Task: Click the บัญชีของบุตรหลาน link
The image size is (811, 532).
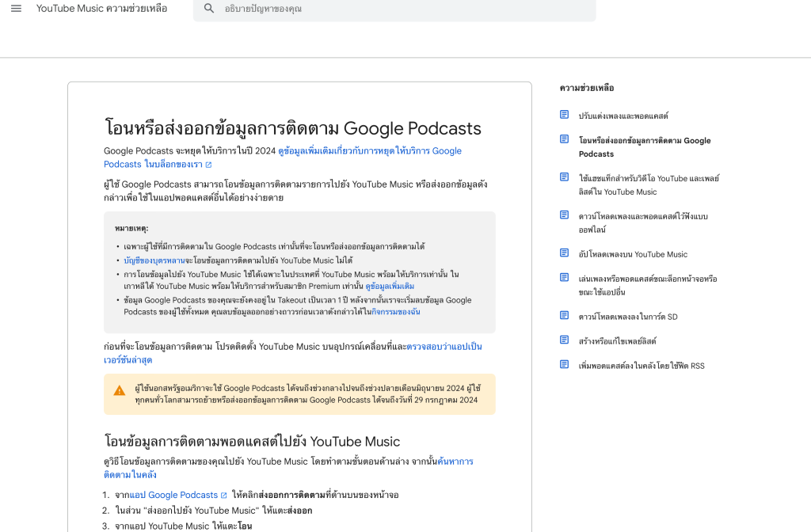Action: 154,260
